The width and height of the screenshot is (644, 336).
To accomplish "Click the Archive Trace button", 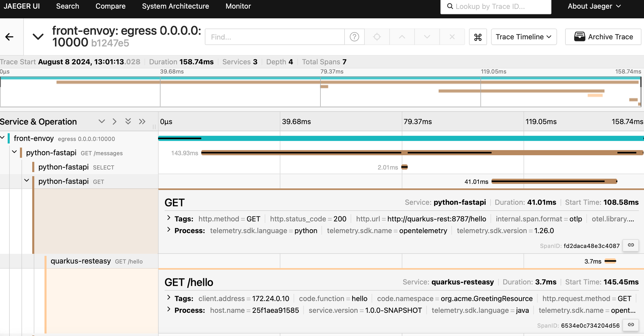I will [x=603, y=37].
